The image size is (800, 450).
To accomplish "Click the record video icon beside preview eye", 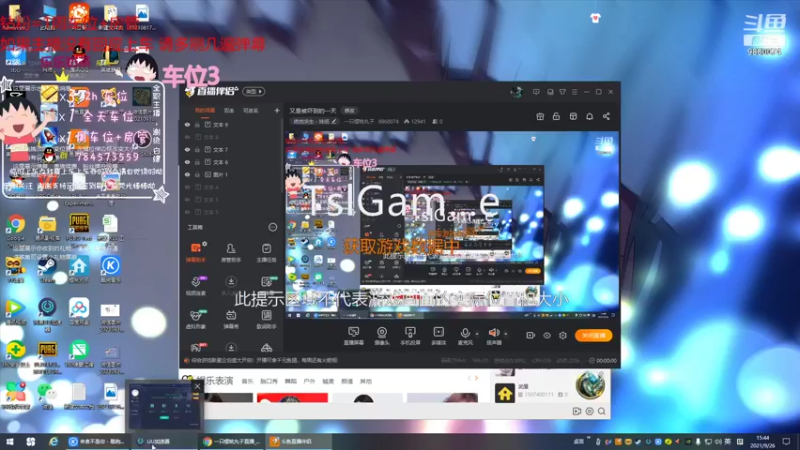I will pyautogui.click(x=531, y=336).
